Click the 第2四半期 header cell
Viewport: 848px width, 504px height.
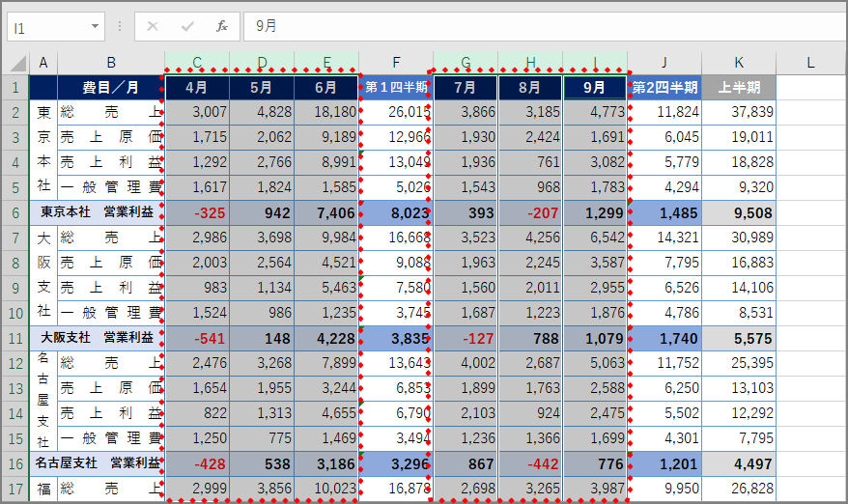[x=664, y=88]
